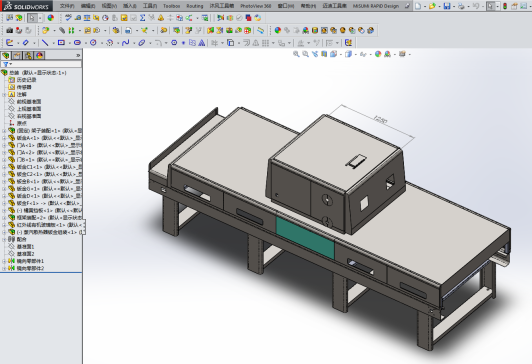The image size is (532, 364).
Task: Click the Sigma mass properties icon
Action: click(142, 18)
